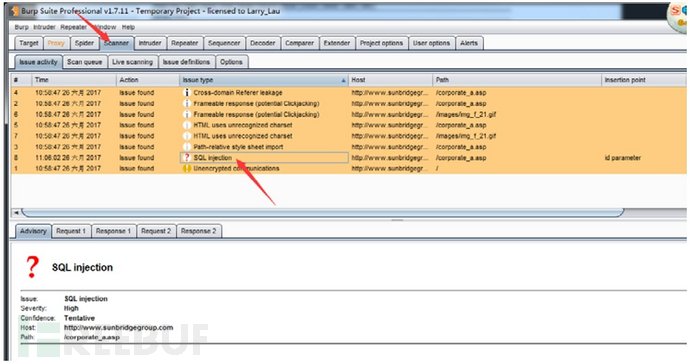Sort by the Host column header
This screenshot has height=364, width=690.
[390, 80]
